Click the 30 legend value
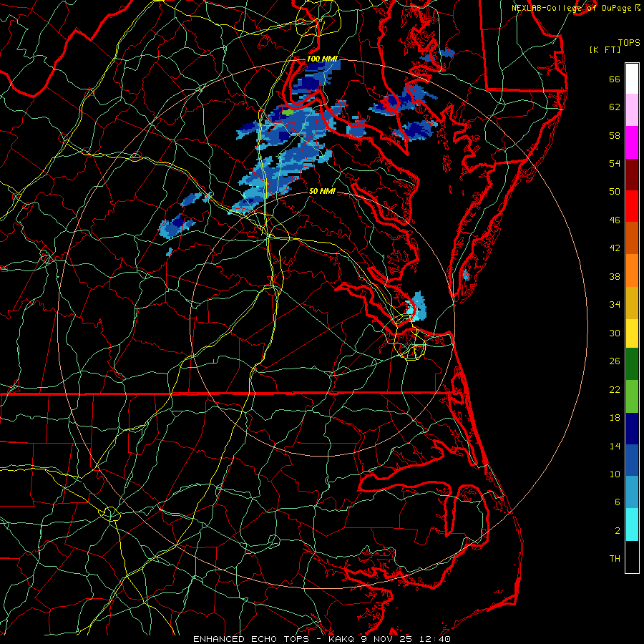Viewport: 644px width, 644px height. pyautogui.click(x=615, y=333)
